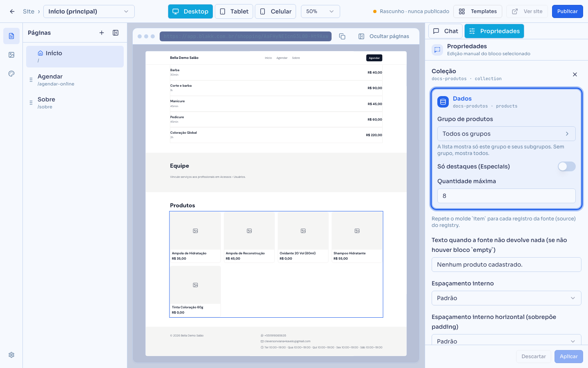588x368 pixels.
Task: Copy the preview URL icon
Action: (342, 36)
